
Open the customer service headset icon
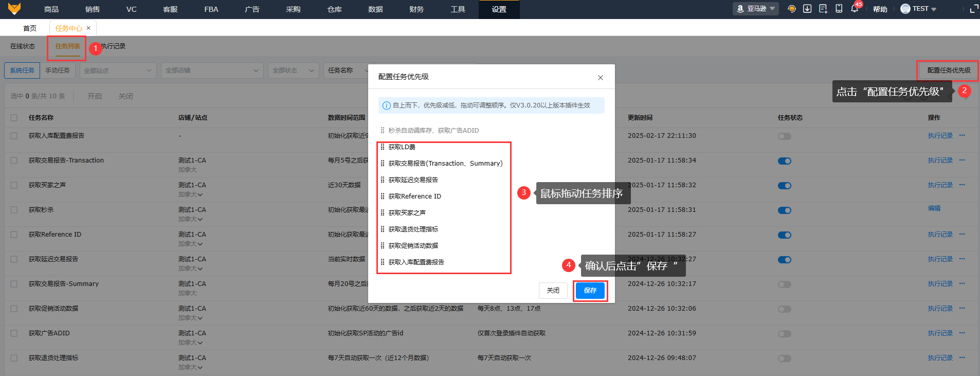pyautogui.click(x=792, y=9)
